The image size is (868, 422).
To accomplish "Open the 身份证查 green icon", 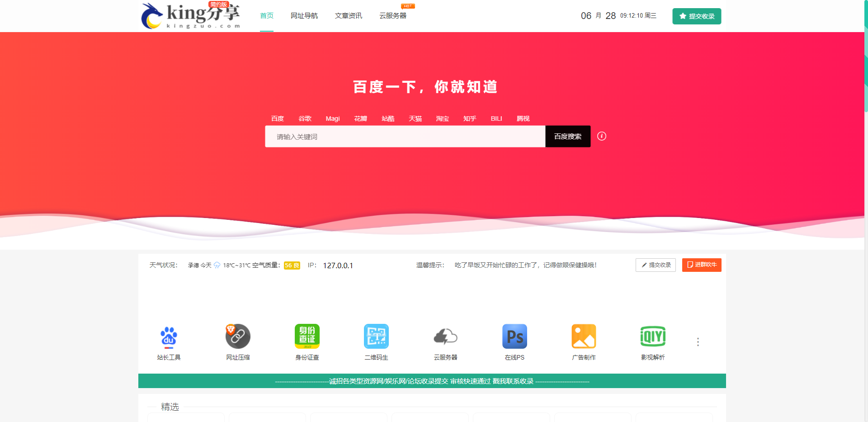I will [307, 337].
